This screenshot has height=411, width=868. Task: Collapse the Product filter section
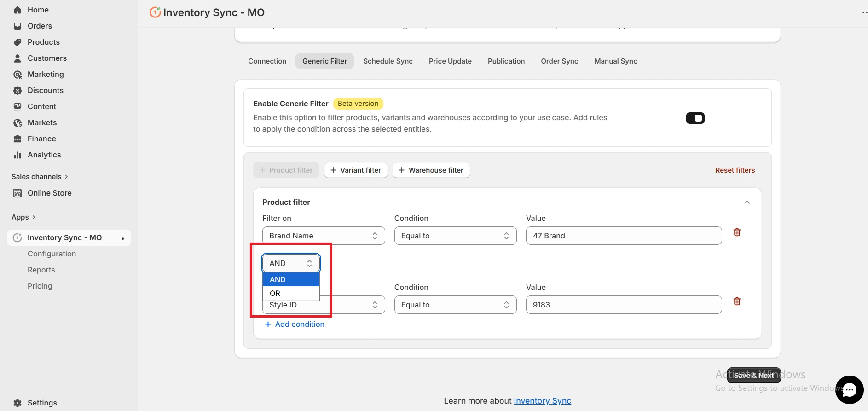pos(747,203)
